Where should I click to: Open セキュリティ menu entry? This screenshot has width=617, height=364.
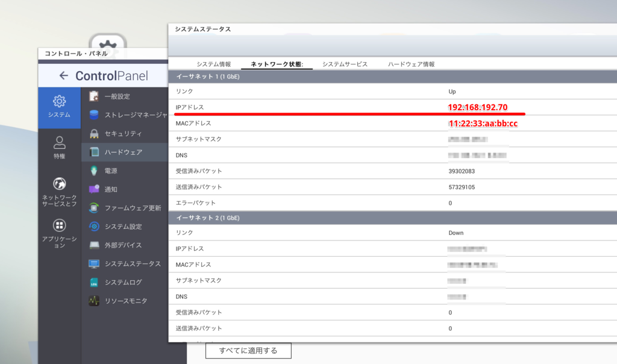124,133
